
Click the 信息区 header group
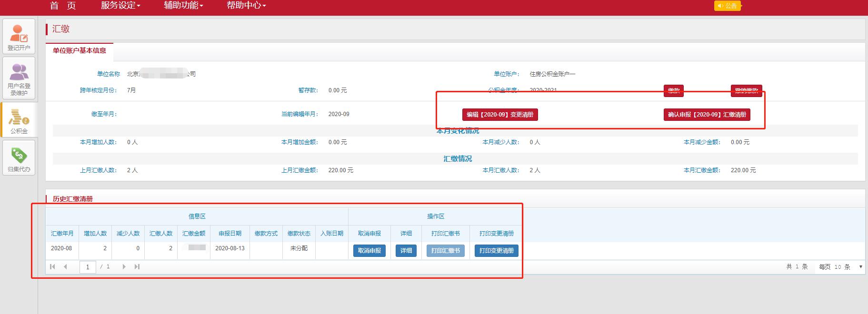(x=197, y=216)
